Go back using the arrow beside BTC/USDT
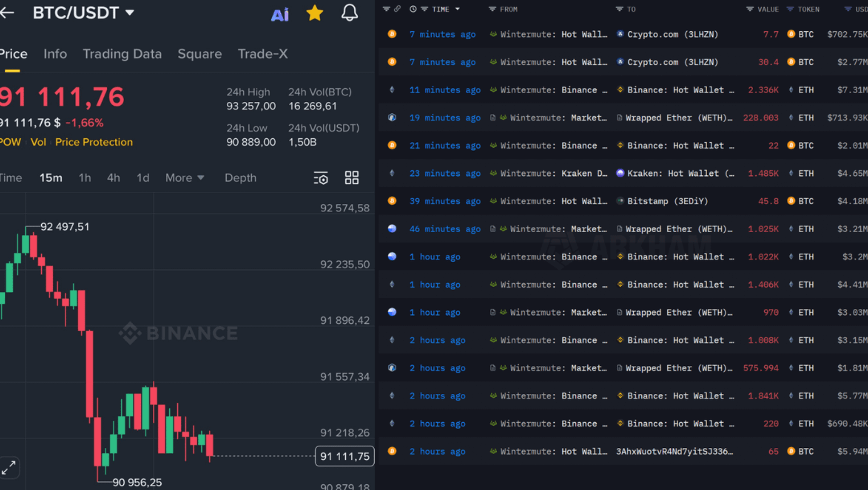 tap(7, 13)
